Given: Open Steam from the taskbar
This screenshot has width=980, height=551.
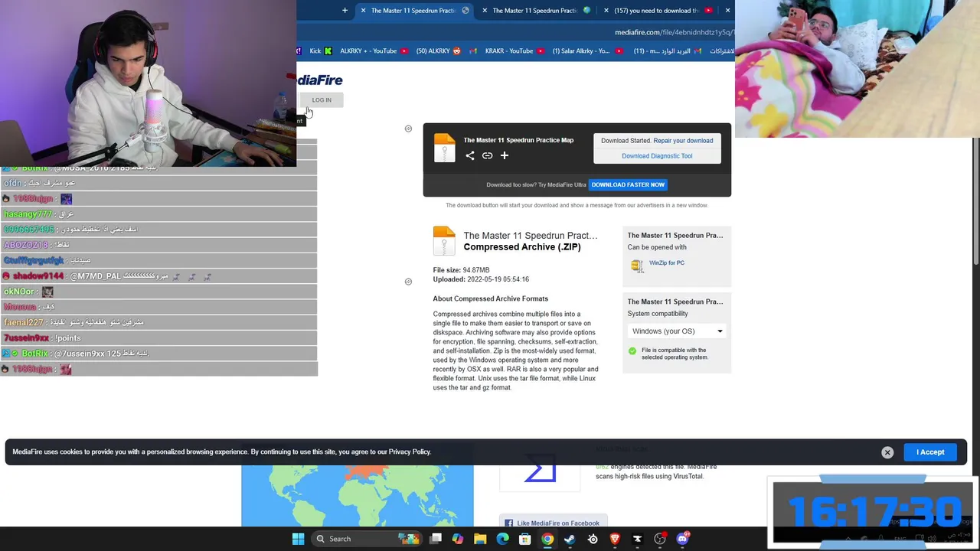Looking at the screenshot, I should pos(570,539).
